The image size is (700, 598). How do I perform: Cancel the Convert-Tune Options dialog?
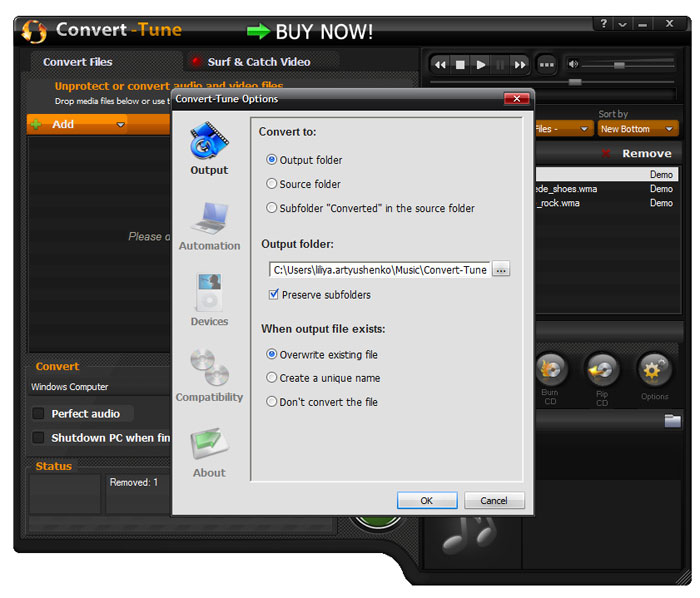pyautogui.click(x=494, y=500)
